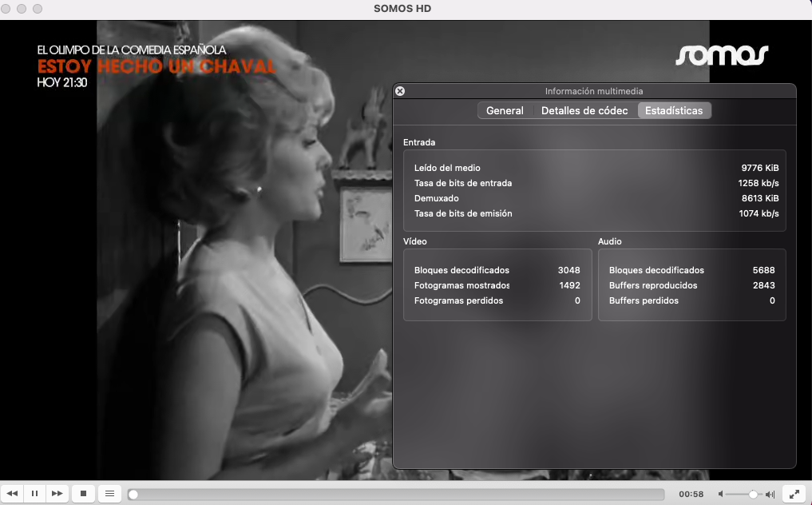Click the Tasa de bits de entrada row
Viewport: 812px width, 505px height.
[594, 183]
